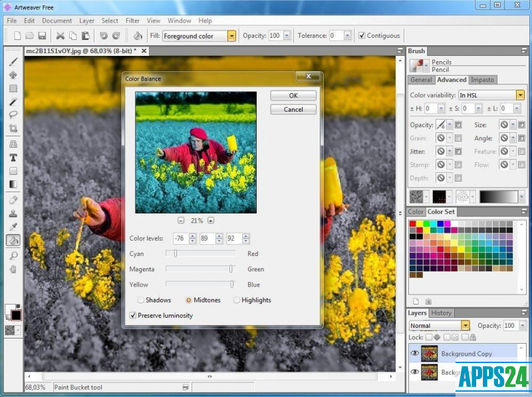Viewport: 532px width, 397px height.
Task: Switch to the History tab
Action: [441, 313]
